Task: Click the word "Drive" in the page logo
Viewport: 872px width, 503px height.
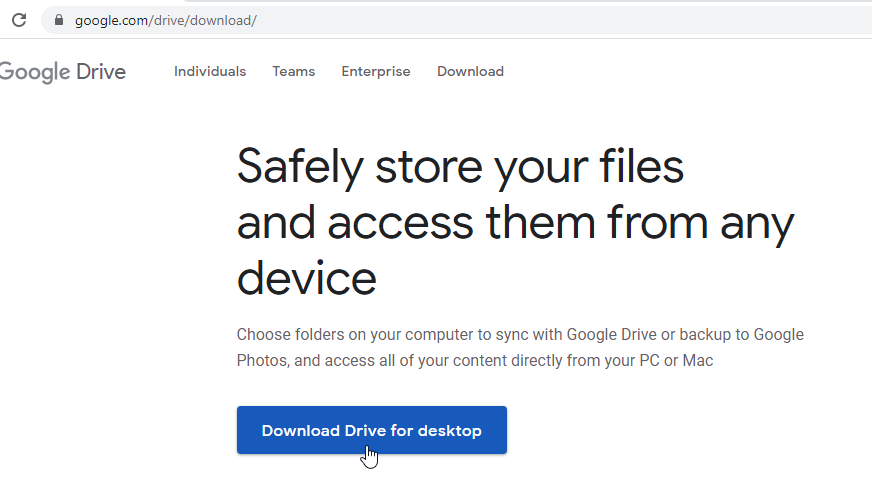Action: point(101,72)
